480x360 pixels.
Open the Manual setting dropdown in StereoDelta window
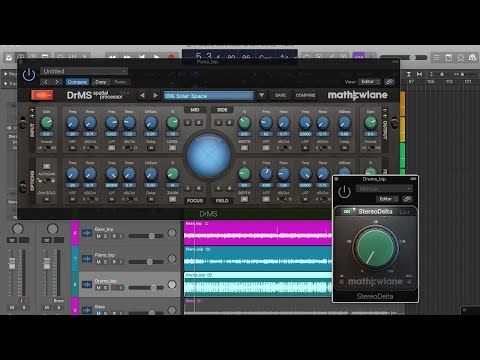click(384, 189)
